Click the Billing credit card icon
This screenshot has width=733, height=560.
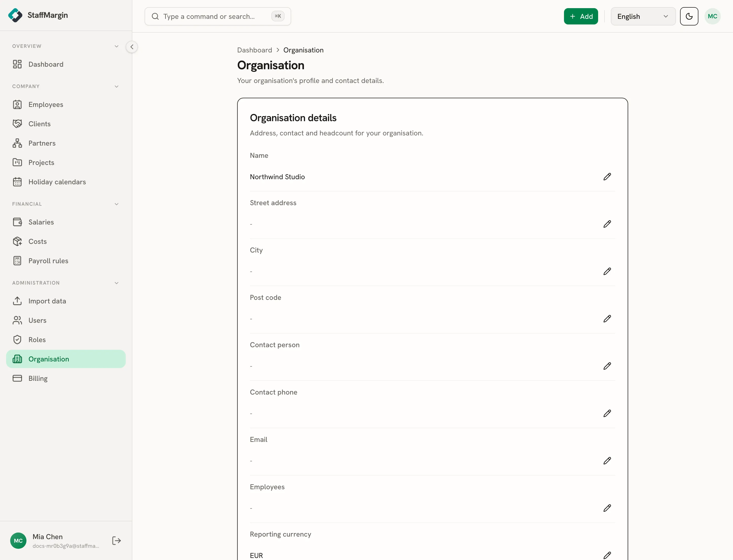coord(17,378)
